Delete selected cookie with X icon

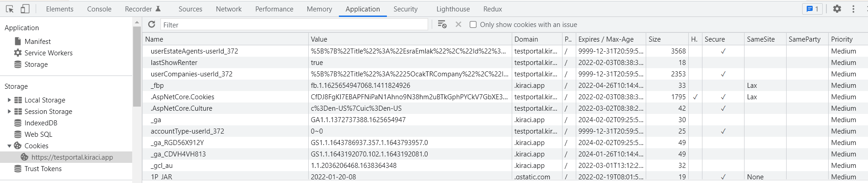coord(458,25)
